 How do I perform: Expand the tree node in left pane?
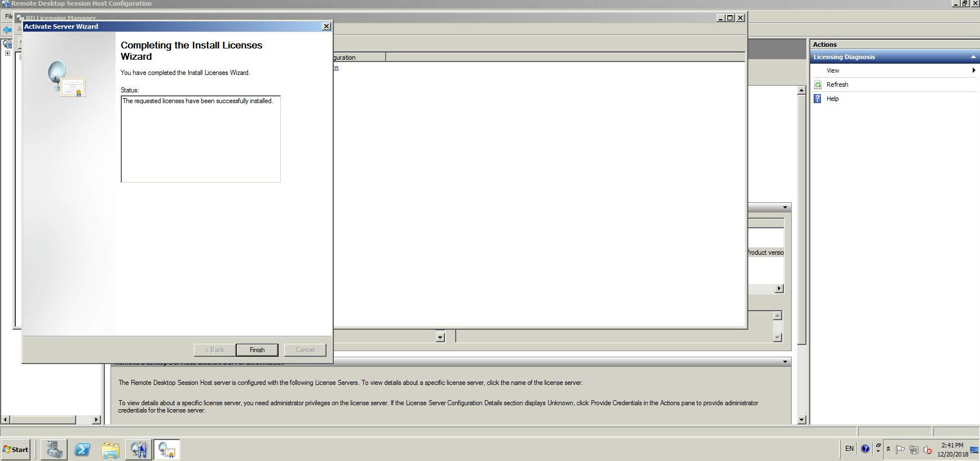[x=7, y=54]
